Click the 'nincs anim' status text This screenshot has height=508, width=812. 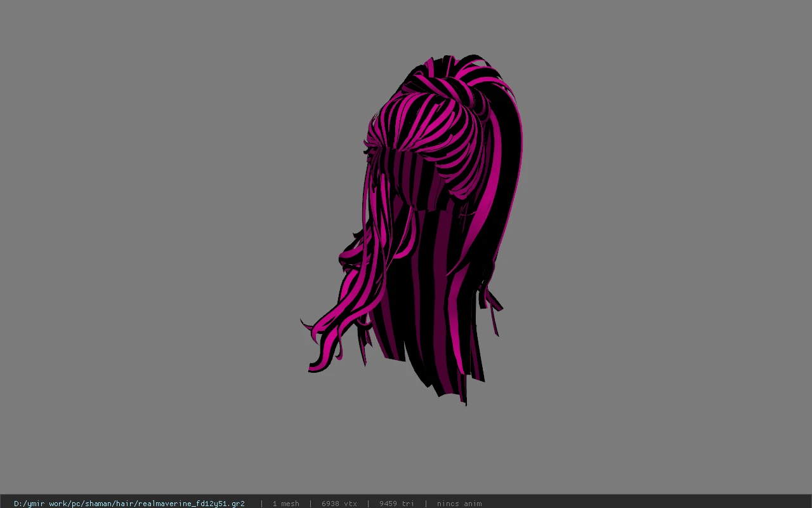point(459,504)
